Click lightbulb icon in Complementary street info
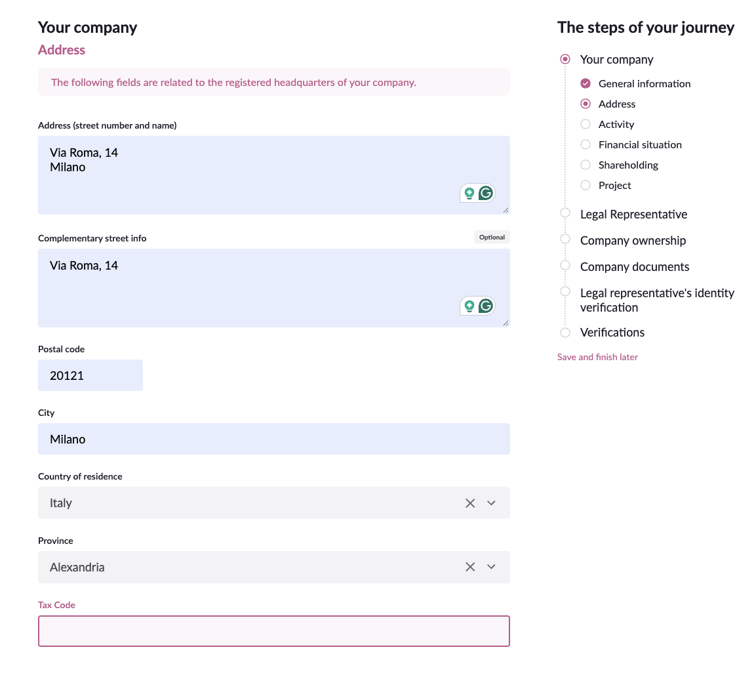Image resolution: width=735 pixels, height=700 pixels. 469,306
